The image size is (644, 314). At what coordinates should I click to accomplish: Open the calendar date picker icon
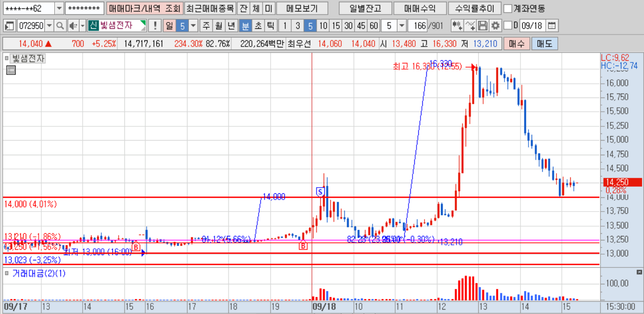[x=552, y=26]
